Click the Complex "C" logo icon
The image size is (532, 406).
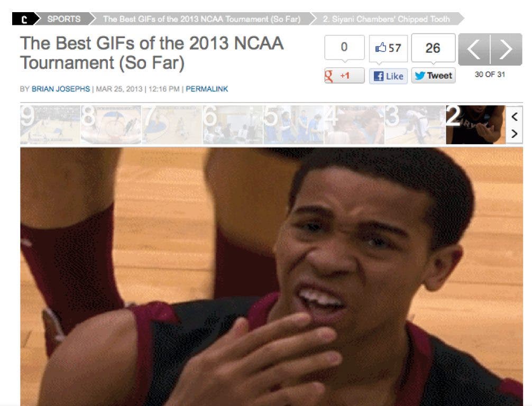(23, 19)
